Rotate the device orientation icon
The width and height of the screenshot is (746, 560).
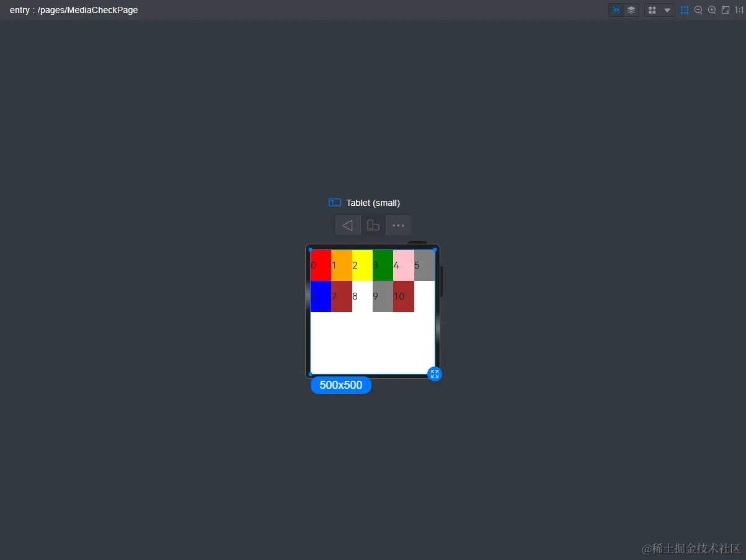pyautogui.click(x=373, y=225)
